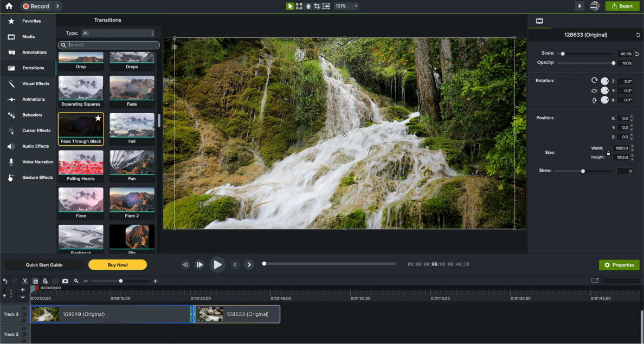Open the user account avatar
The image size is (644, 344).
(x=595, y=6)
